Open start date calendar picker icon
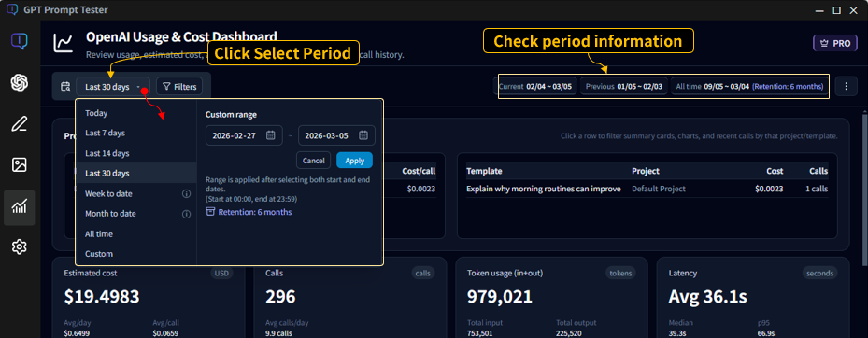The height and width of the screenshot is (338, 868). [x=270, y=135]
